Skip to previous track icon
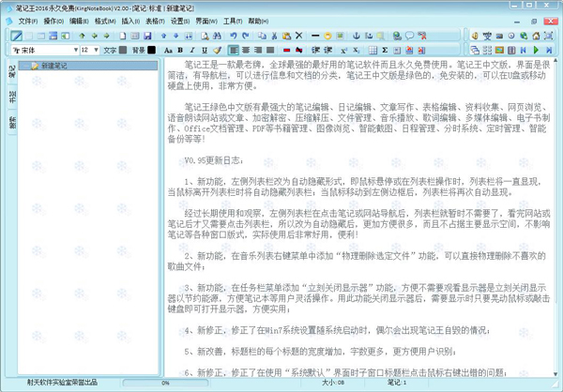This screenshot has width=563, height=392. 524,51
